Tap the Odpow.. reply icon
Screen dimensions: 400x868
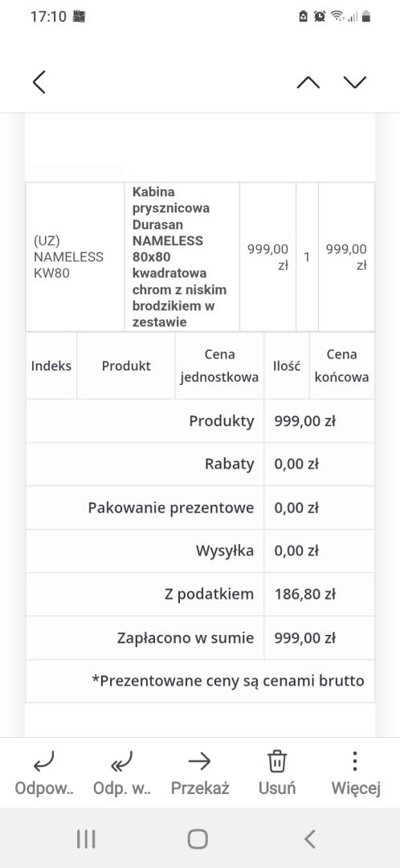[x=44, y=762]
